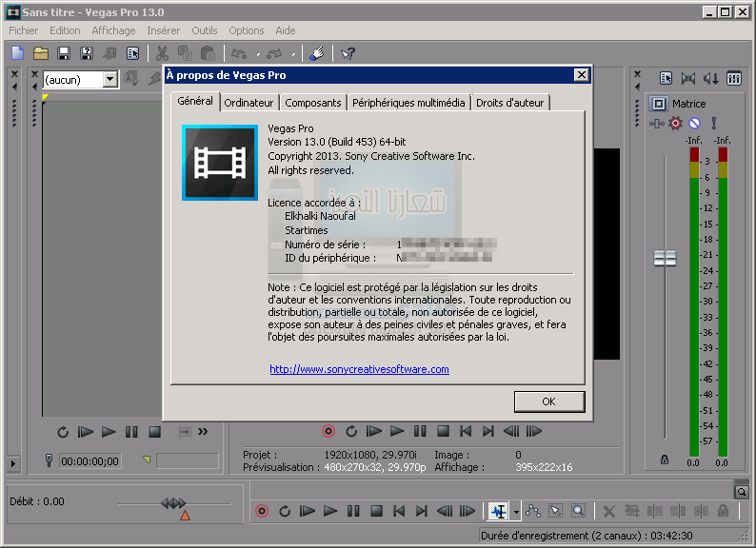
Task: Open the undo history dropdown arrow
Action: 258,54
